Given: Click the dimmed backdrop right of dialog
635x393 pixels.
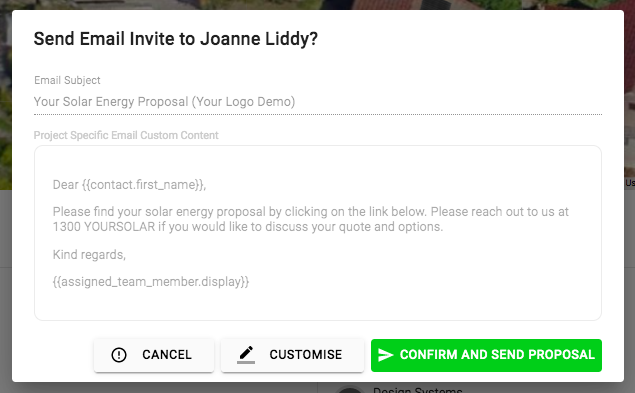Looking at the screenshot, I should tap(629, 284).
